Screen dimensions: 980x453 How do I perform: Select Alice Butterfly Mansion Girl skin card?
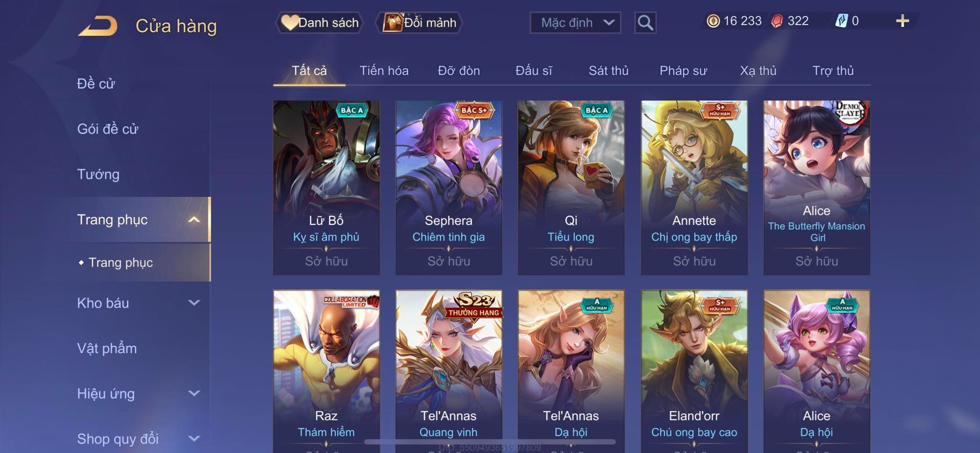tap(816, 188)
